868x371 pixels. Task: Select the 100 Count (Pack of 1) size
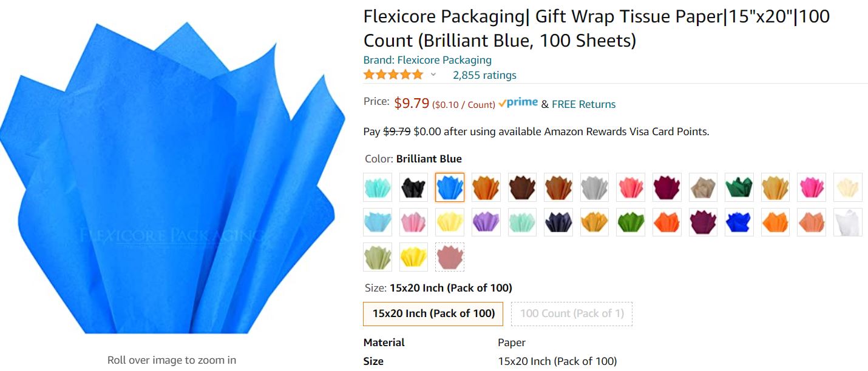coord(572,313)
